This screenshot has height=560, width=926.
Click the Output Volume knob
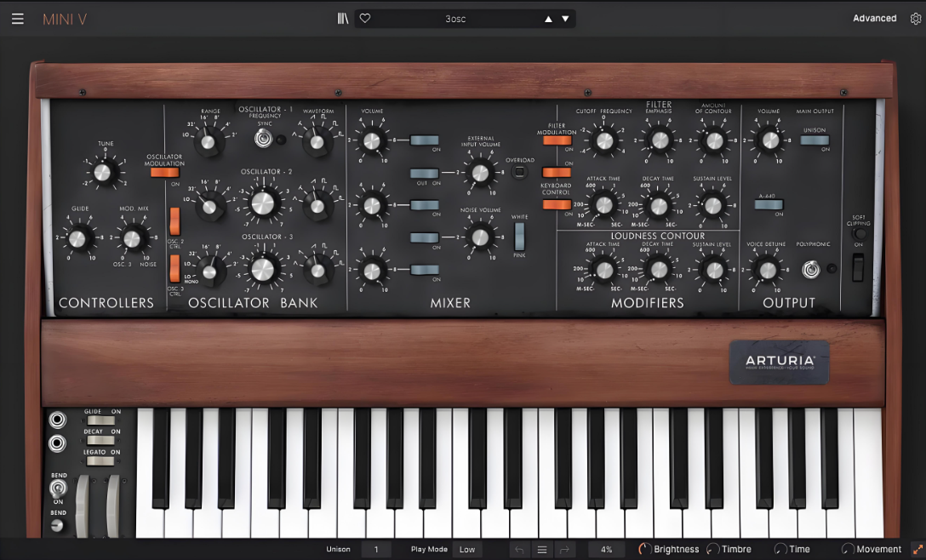point(770,140)
